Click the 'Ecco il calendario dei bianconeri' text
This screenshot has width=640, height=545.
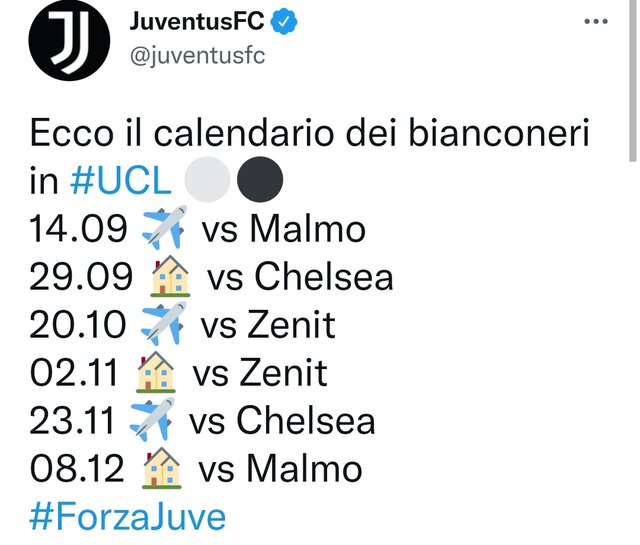click(310, 132)
